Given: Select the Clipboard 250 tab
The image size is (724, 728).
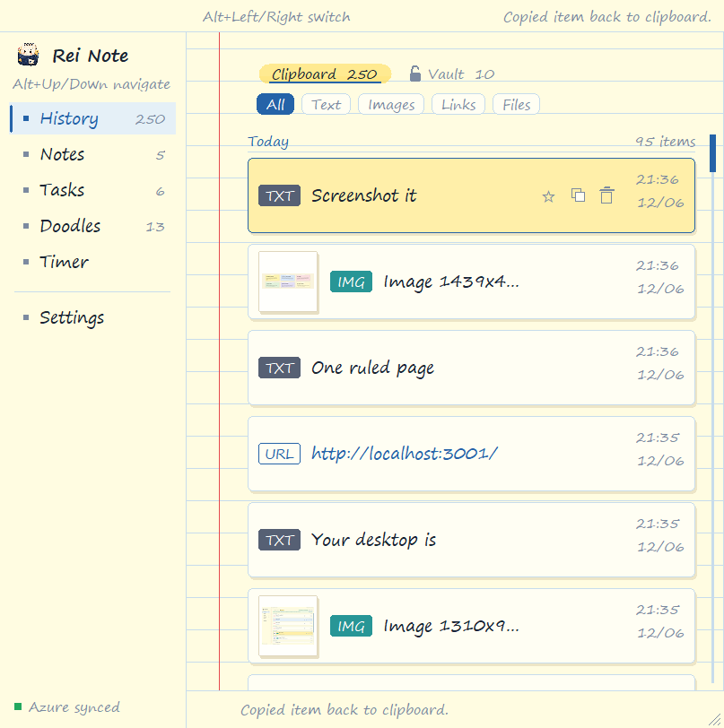Looking at the screenshot, I should coord(325,74).
